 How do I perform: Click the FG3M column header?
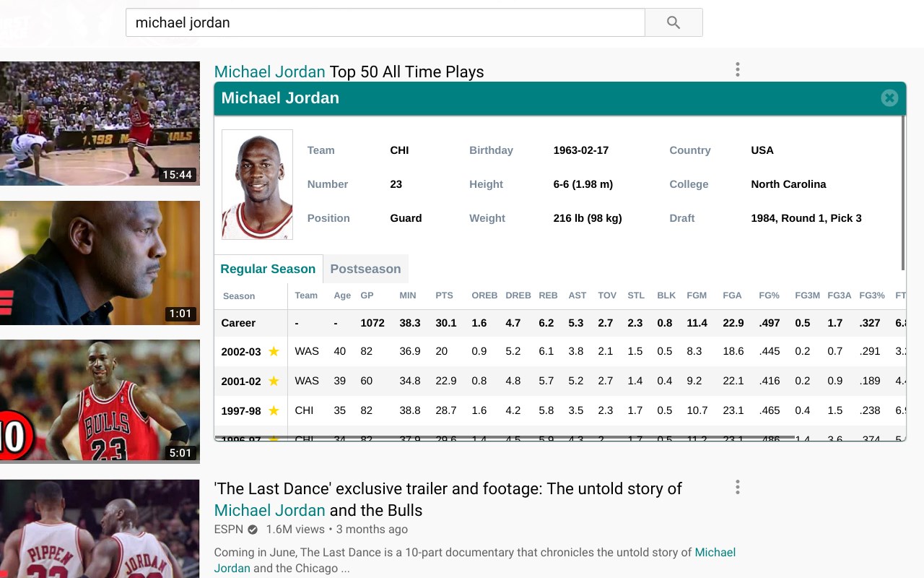coord(807,296)
